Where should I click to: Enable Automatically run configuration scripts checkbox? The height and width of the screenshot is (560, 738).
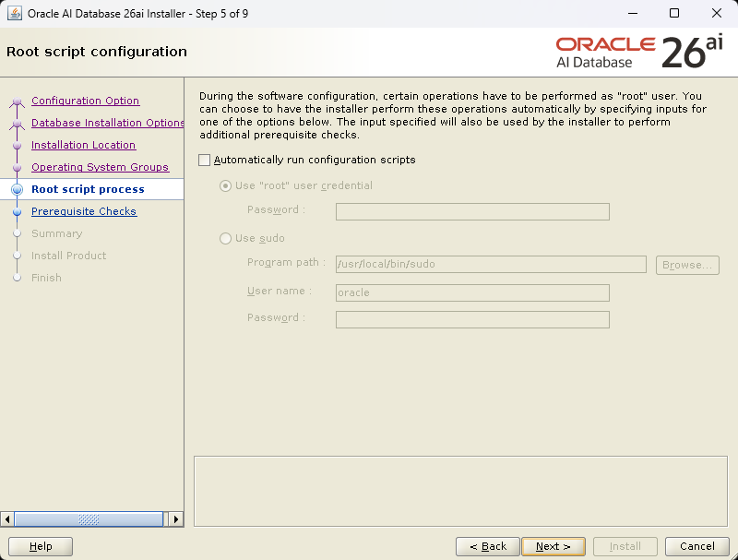(204, 160)
